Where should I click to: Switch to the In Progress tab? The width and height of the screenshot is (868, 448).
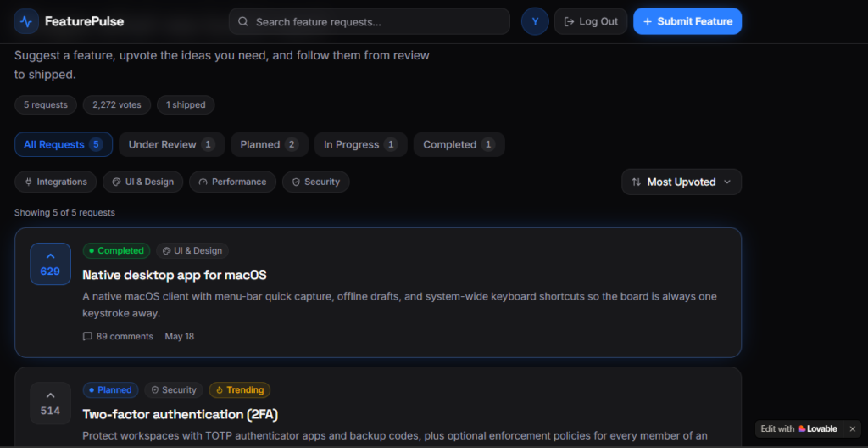point(361,145)
